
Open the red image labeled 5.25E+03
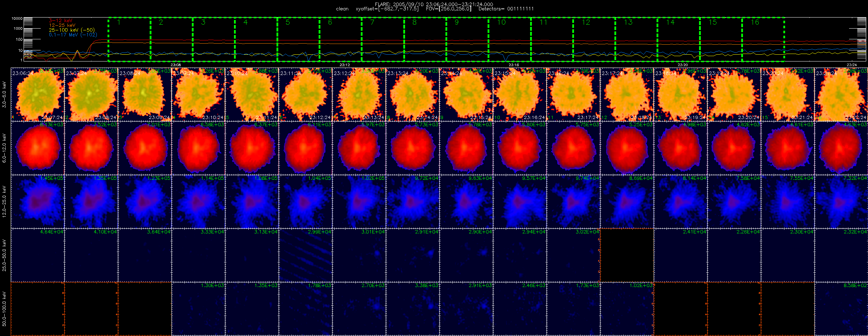click(627, 148)
